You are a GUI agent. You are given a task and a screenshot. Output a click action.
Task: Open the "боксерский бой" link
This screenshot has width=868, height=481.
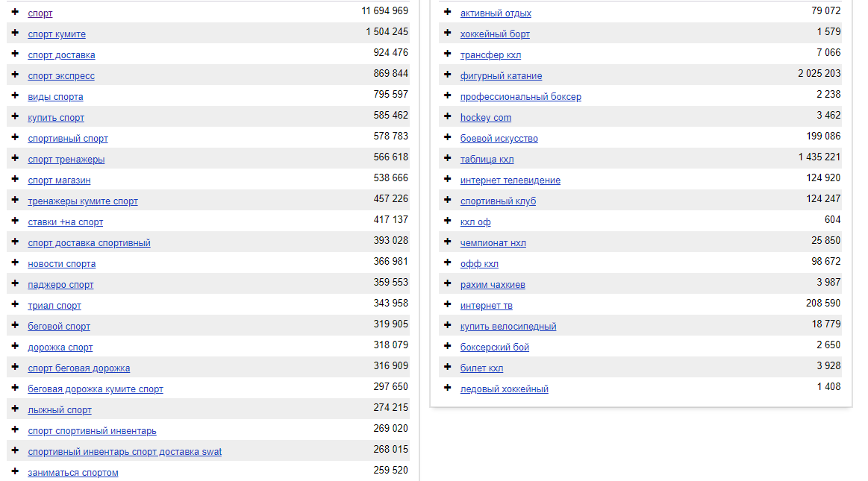point(495,348)
